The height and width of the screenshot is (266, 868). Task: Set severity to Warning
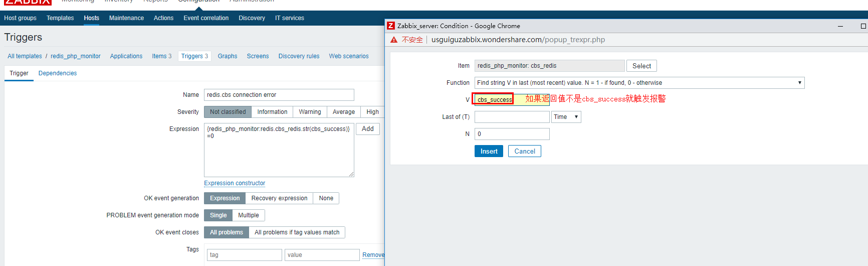pyautogui.click(x=310, y=112)
